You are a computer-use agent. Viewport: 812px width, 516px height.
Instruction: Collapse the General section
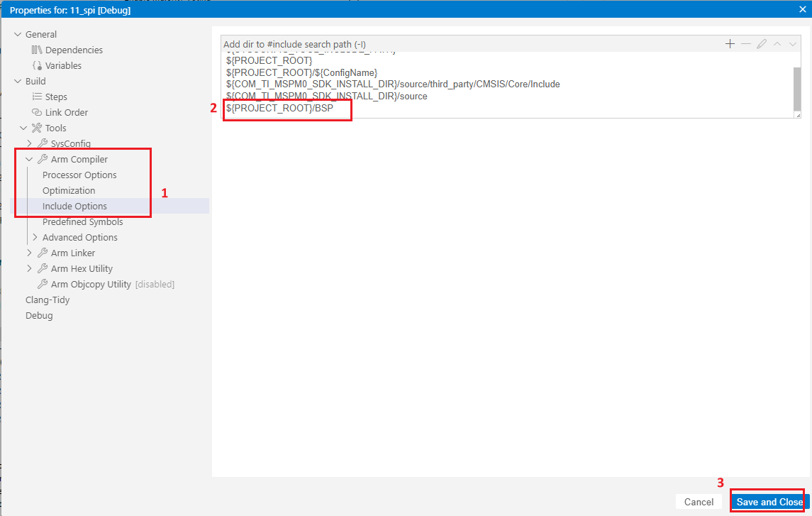[18, 34]
